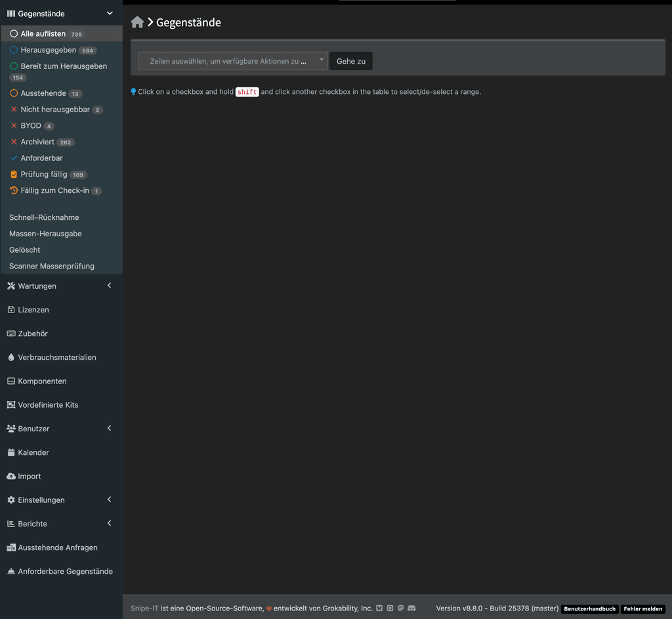Click the Komponenten drive icon
The image size is (672, 619).
tap(11, 381)
